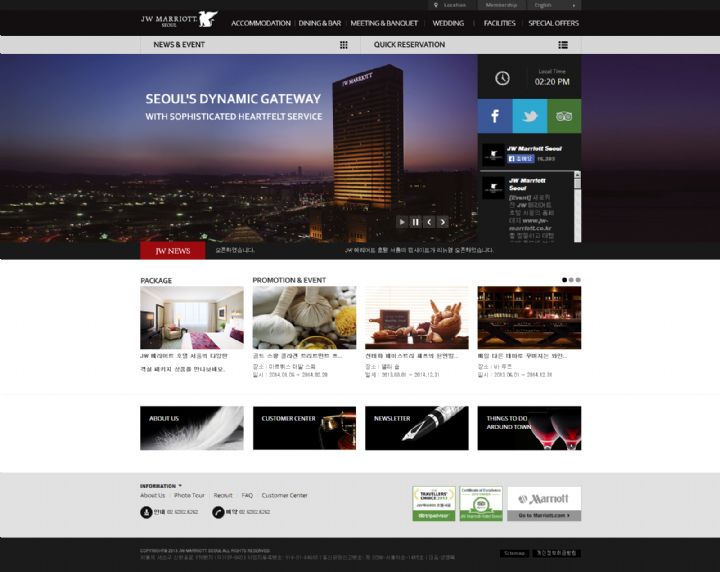This screenshot has height=572, width=720.
Task: Open the bakery bread promotion thumbnail
Action: pos(417,318)
